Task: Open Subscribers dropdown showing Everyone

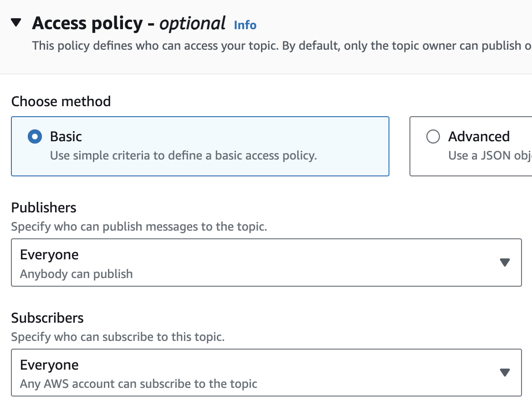Action: click(266, 373)
